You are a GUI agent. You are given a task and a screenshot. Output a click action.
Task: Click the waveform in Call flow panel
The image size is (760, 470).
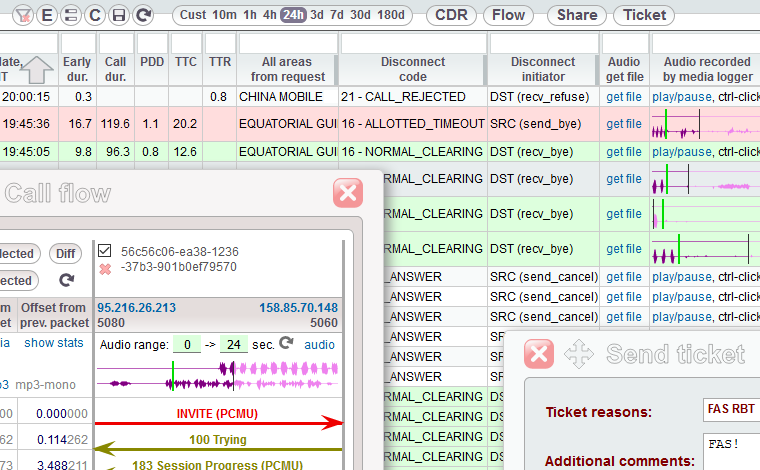point(218,376)
